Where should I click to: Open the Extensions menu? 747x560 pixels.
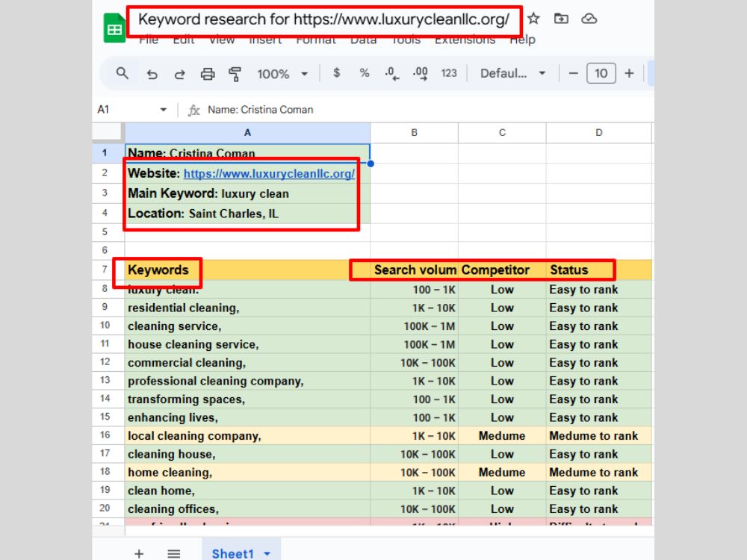[465, 40]
